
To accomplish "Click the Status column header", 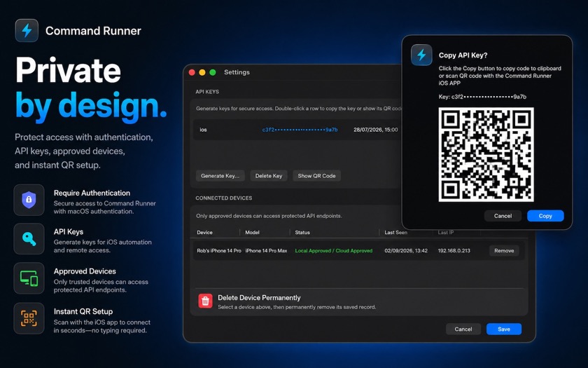I will coord(302,233).
